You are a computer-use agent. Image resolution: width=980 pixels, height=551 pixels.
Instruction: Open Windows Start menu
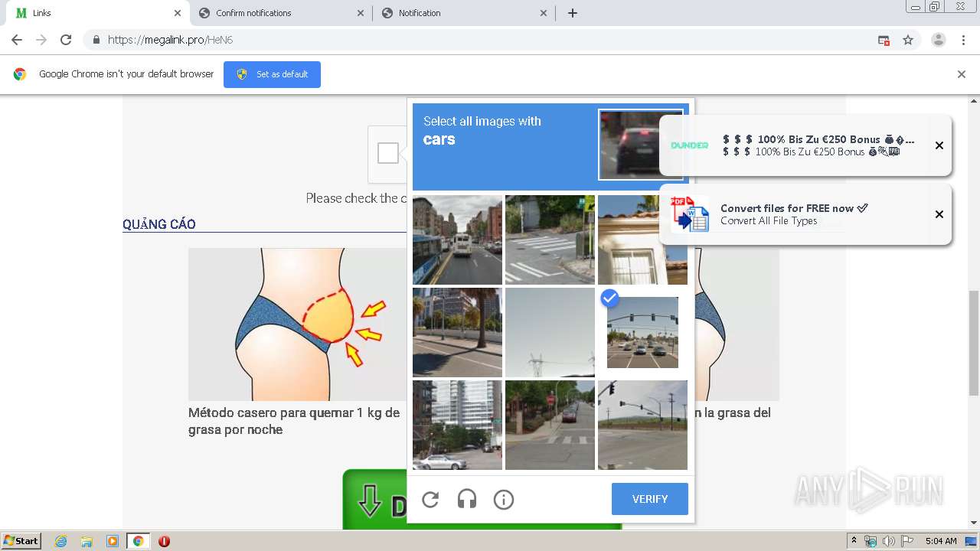click(x=21, y=540)
